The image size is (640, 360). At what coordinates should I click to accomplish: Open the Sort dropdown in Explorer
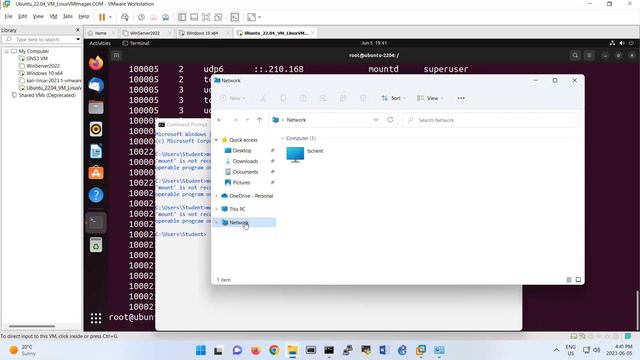[x=393, y=98]
